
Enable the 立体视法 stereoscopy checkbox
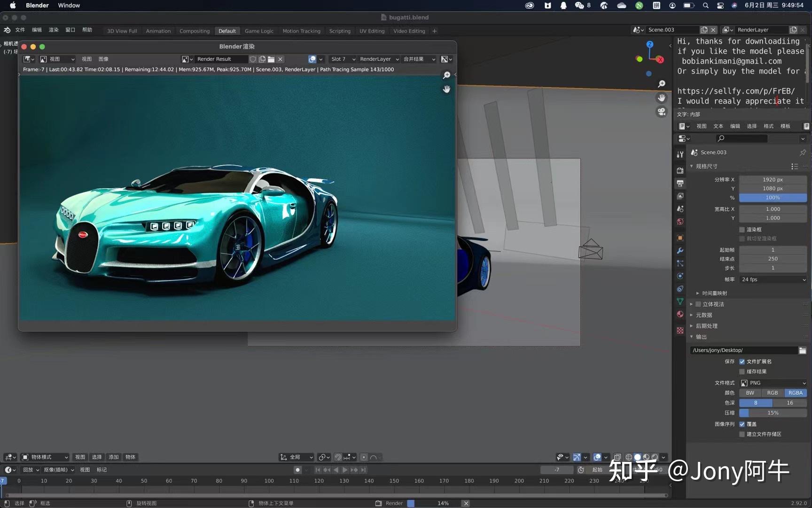(x=698, y=304)
